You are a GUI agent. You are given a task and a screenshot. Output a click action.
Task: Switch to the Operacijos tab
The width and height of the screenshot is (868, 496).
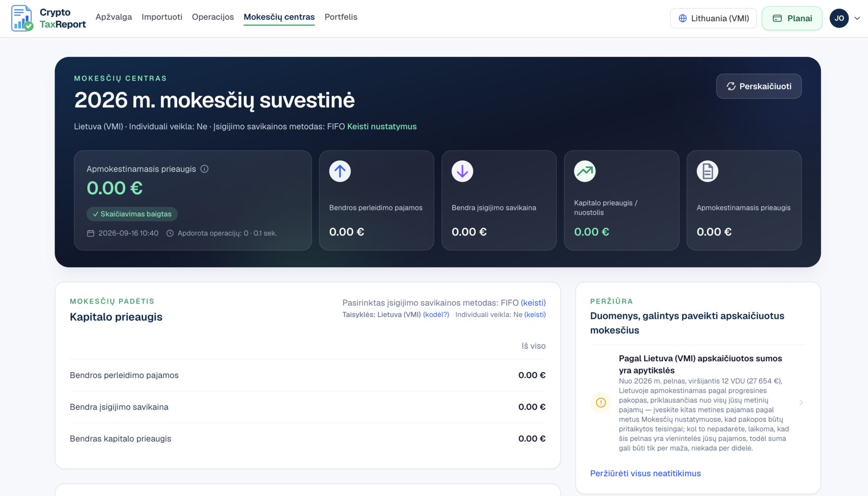[213, 17]
